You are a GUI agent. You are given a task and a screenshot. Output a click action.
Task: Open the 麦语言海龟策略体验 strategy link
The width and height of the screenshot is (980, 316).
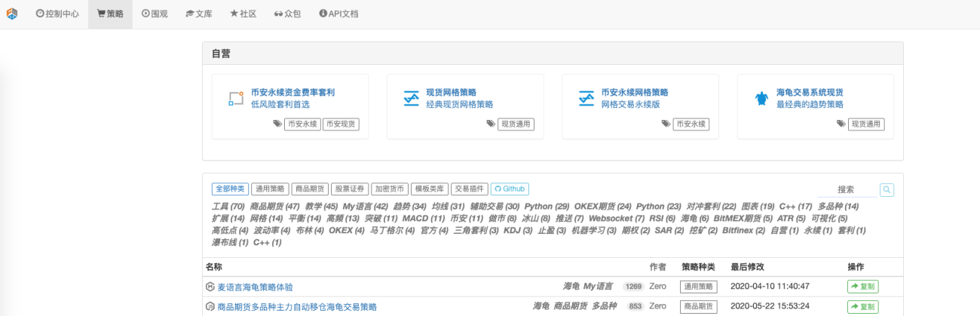tap(255, 287)
